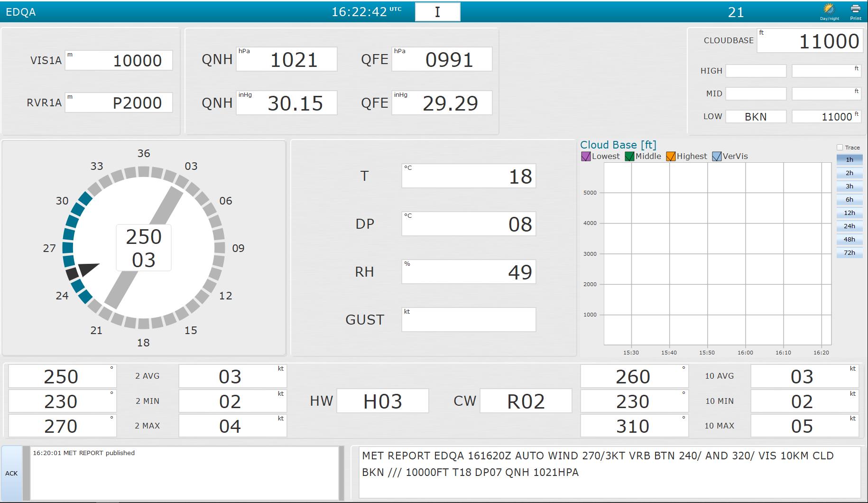868x503 pixels.
Task: Click the runway 21 indicator in header
Action: pos(736,12)
